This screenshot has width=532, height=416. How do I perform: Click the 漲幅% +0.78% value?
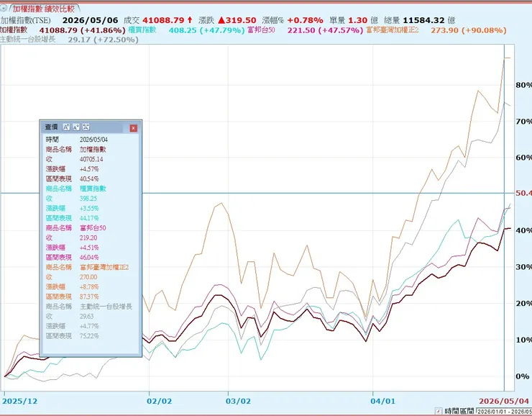[x=293, y=20]
